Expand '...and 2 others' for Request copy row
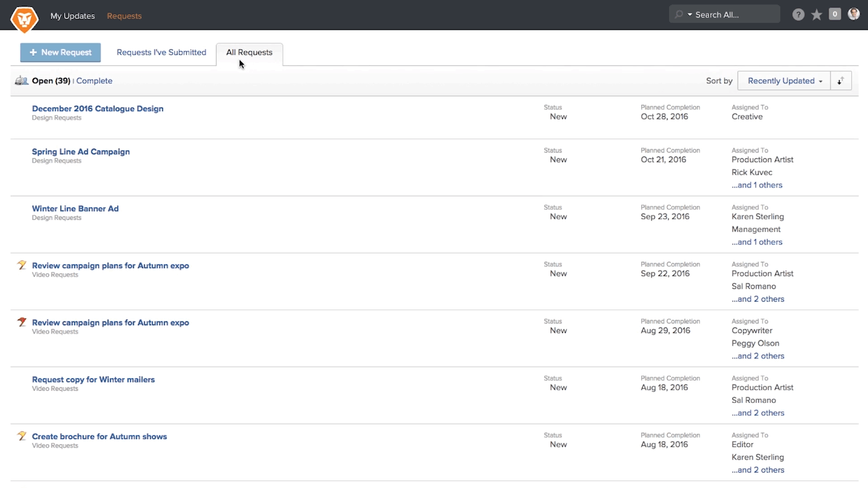The height and width of the screenshot is (488, 868). point(758,413)
